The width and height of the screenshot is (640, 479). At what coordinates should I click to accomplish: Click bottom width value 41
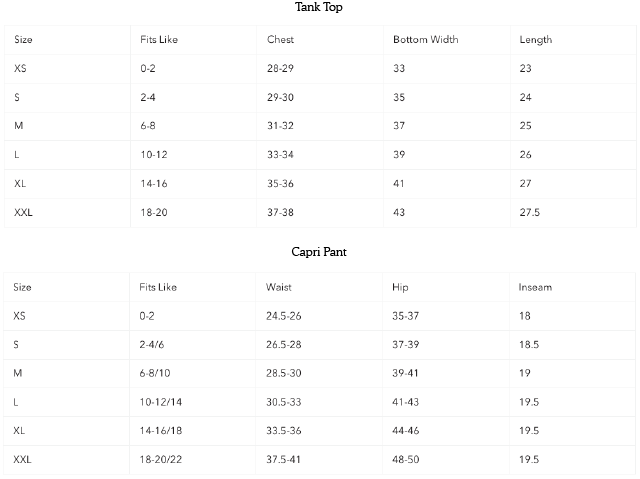[x=399, y=184]
